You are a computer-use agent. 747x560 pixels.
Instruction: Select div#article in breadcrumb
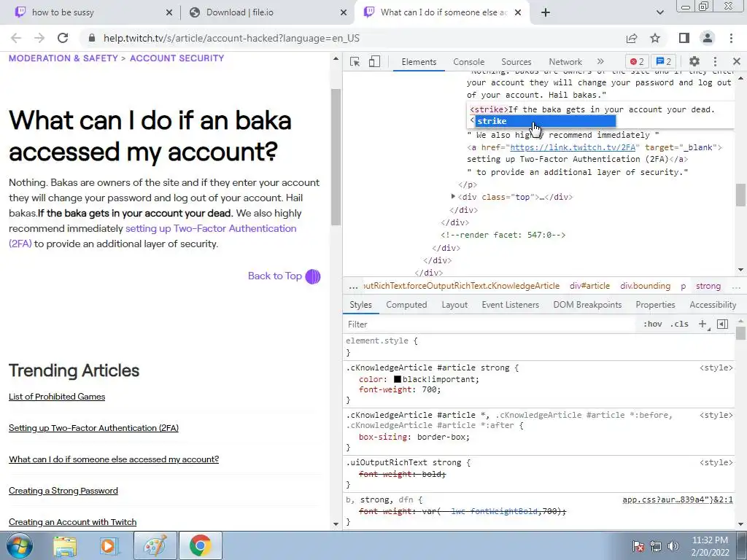pos(589,286)
